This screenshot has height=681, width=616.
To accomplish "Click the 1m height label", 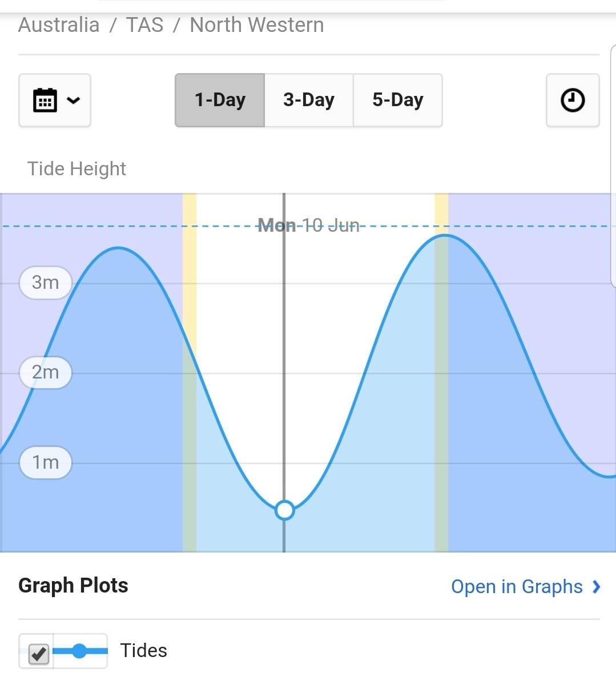I will pos(46,462).
